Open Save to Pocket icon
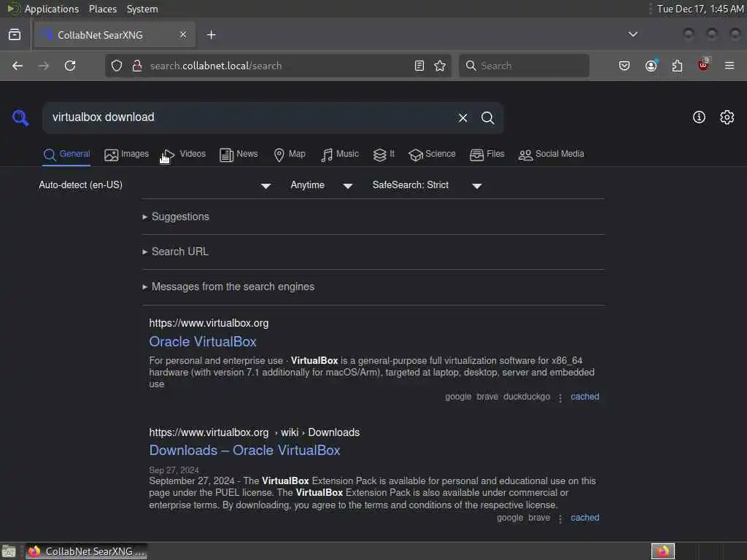 point(624,66)
